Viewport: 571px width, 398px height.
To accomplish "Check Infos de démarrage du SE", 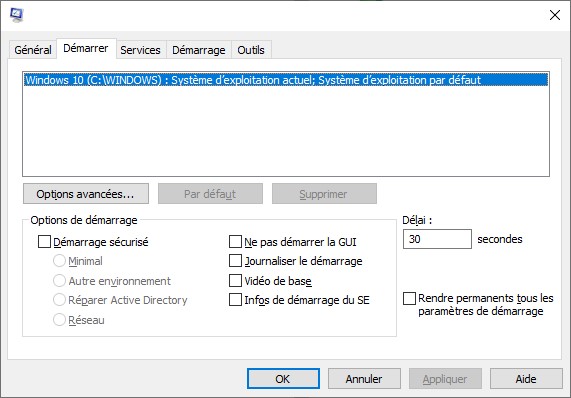I will pyautogui.click(x=235, y=300).
